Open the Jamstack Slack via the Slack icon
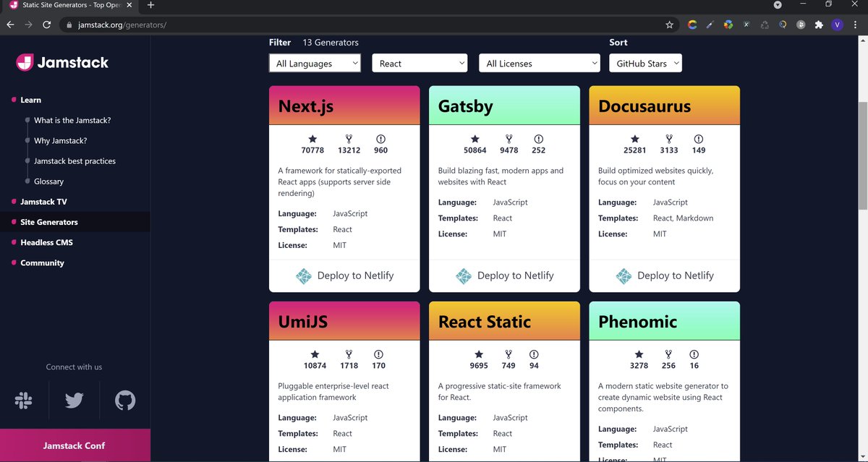Viewport: 868px width, 462px height. (23, 400)
